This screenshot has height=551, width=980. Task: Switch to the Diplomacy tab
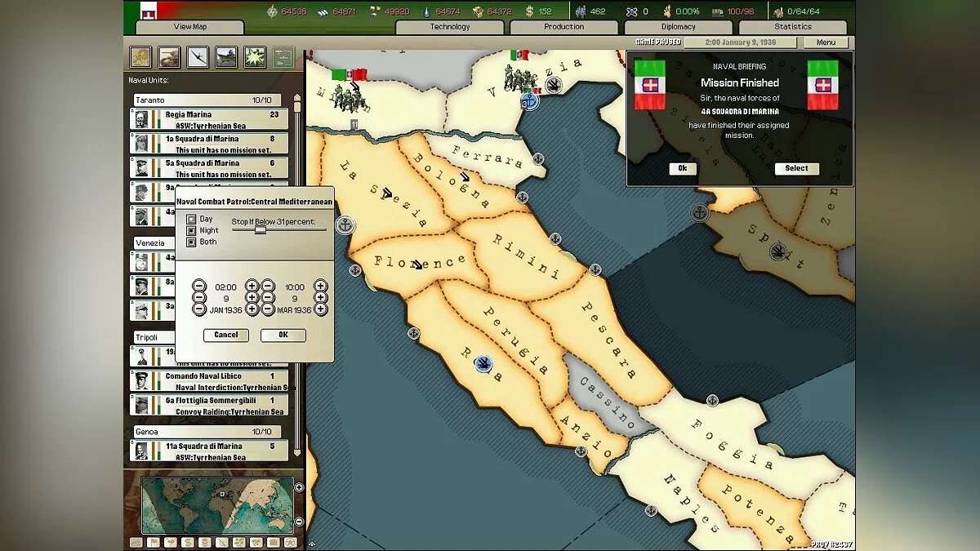coord(679,26)
